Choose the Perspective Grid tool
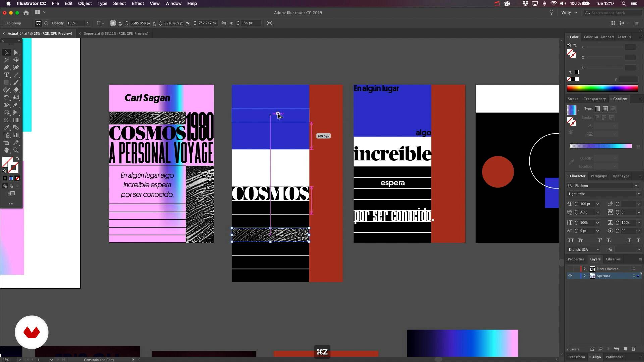Viewport: 644px width, 362px height. point(16,113)
